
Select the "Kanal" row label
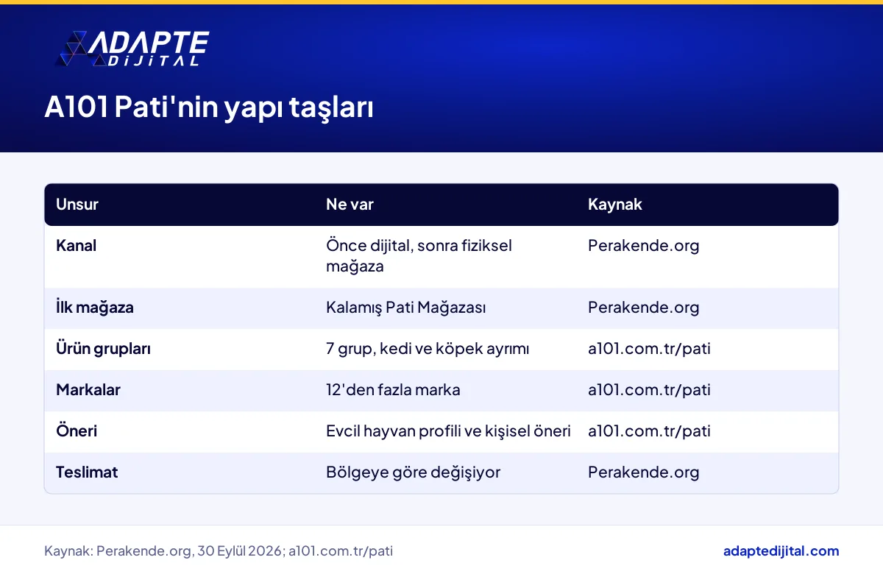coord(77,246)
